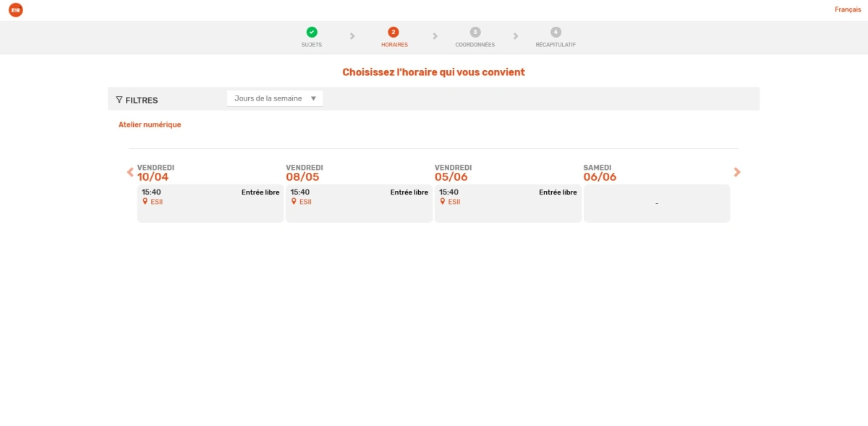Select the 15:40 slot on Vendredi 05/06
868x426 pixels.
[508, 203]
